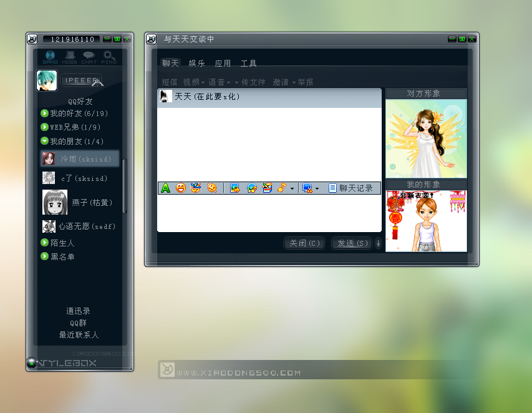Select contact name 冷雨 (sksisd)
This screenshot has width=532, height=413.
point(85,159)
